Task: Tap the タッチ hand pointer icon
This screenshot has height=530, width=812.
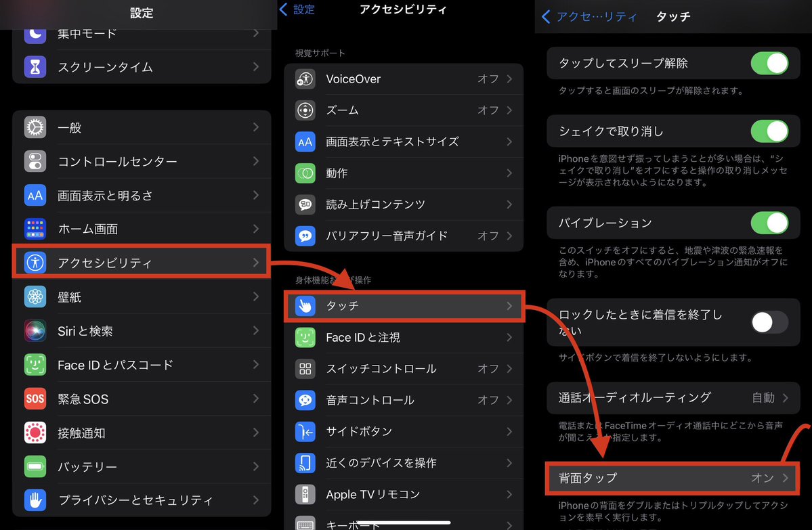Action: click(x=305, y=306)
